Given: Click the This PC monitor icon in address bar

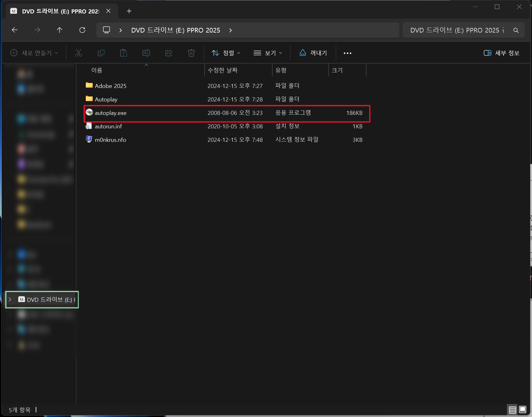Looking at the screenshot, I should (x=106, y=30).
